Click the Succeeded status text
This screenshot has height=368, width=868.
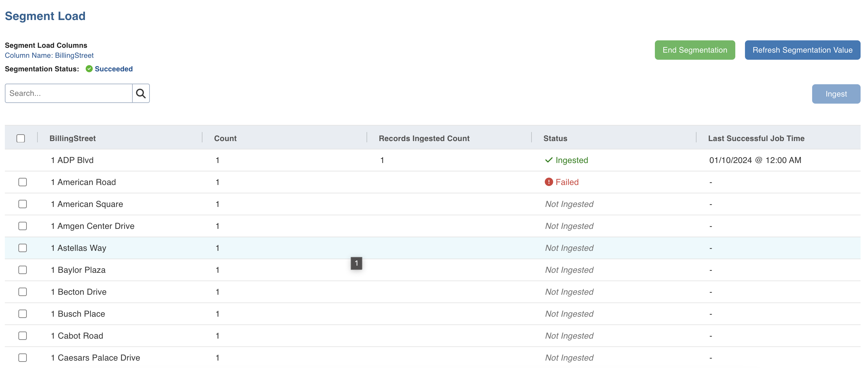[114, 69]
